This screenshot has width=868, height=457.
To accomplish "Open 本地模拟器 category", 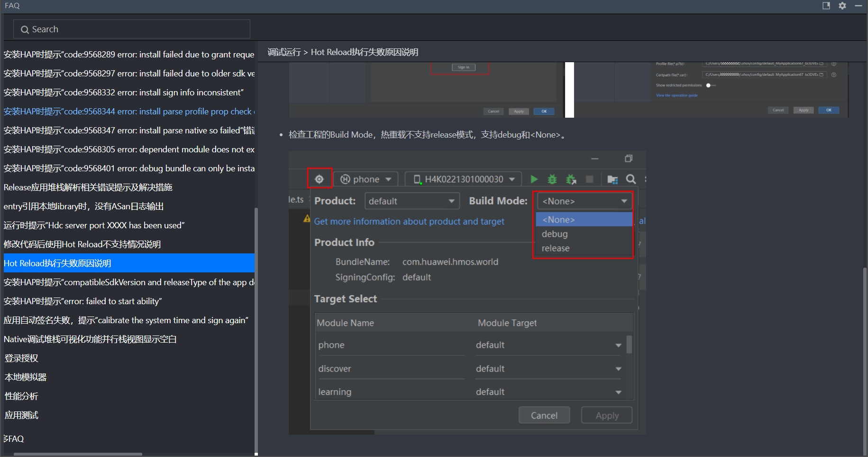I will [x=26, y=377].
